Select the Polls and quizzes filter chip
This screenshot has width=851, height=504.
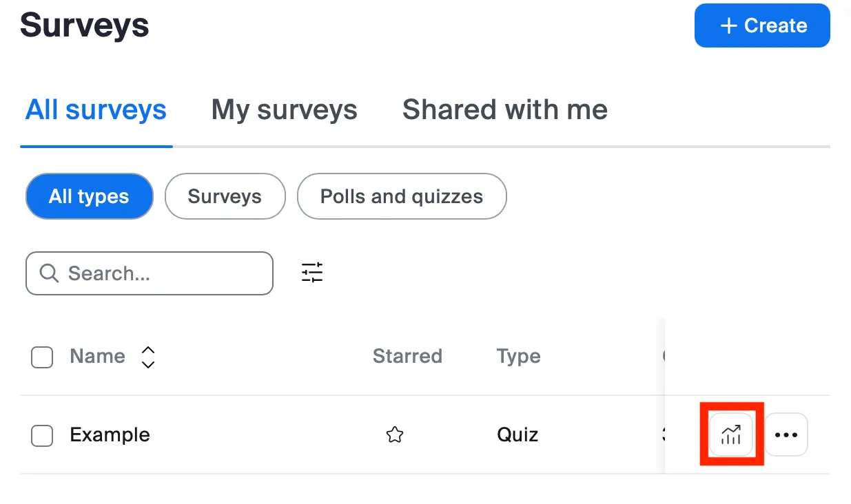pyautogui.click(x=401, y=196)
